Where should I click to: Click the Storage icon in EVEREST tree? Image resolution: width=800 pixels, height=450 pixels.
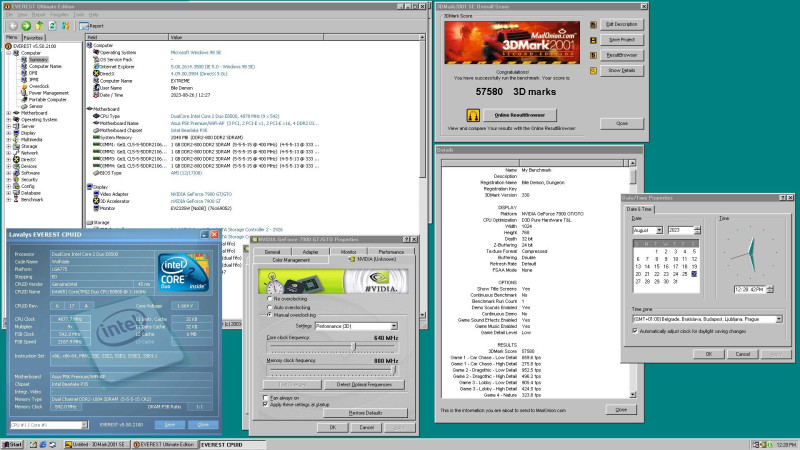16,146
